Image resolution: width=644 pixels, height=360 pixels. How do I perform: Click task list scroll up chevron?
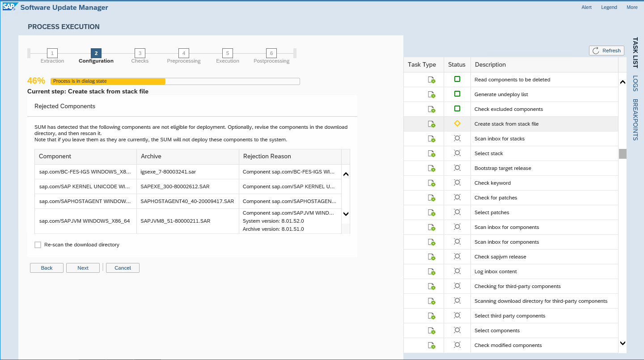coord(622,82)
